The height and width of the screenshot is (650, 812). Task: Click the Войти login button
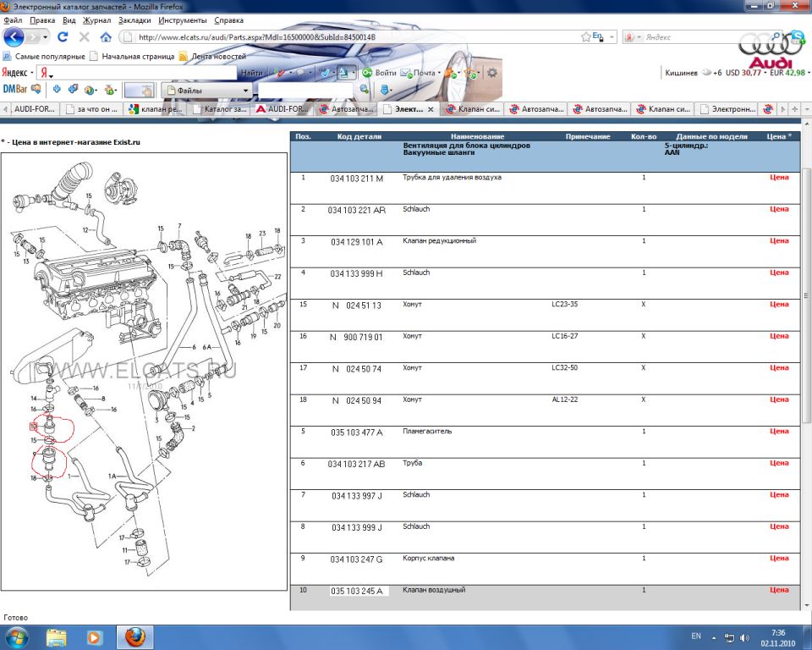point(380,73)
